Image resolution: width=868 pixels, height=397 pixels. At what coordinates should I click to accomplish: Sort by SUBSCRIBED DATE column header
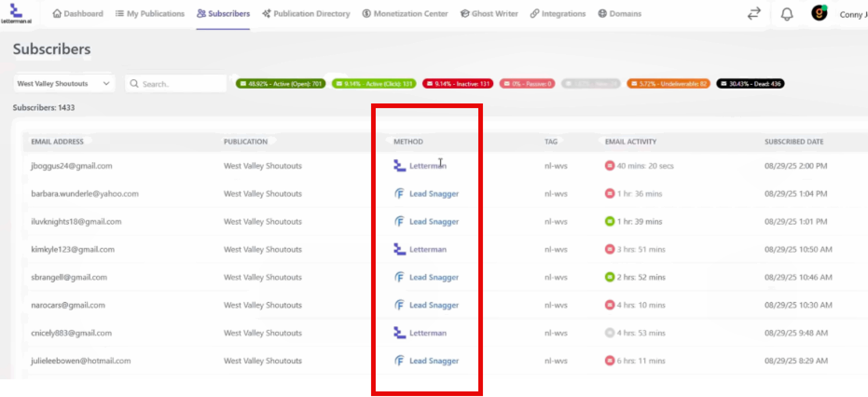794,142
